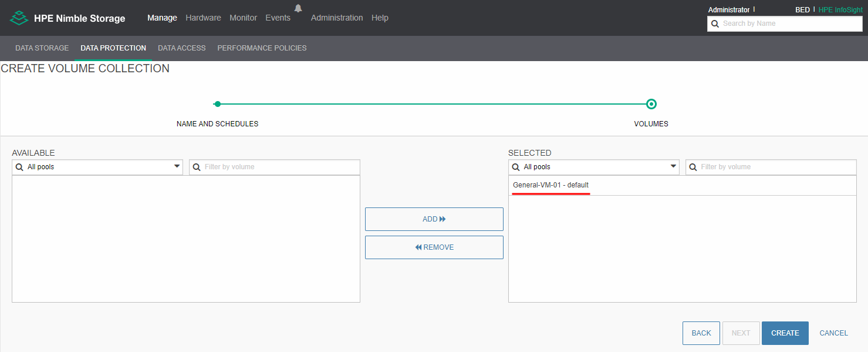Focus the Available Filter by volume field
The width and height of the screenshot is (868, 352).
(x=275, y=167)
